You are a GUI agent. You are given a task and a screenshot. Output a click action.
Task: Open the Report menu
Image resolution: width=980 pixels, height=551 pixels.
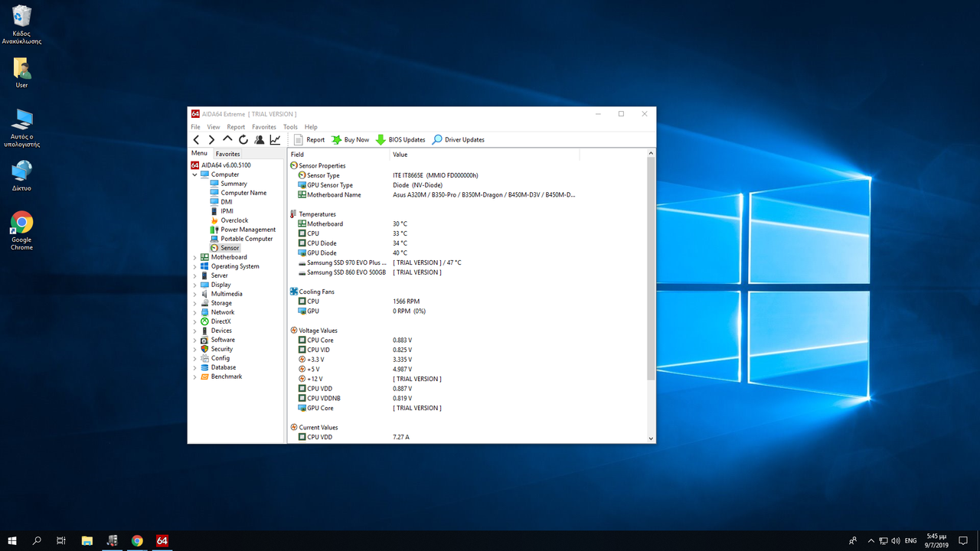pyautogui.click(x=236, y=127)
